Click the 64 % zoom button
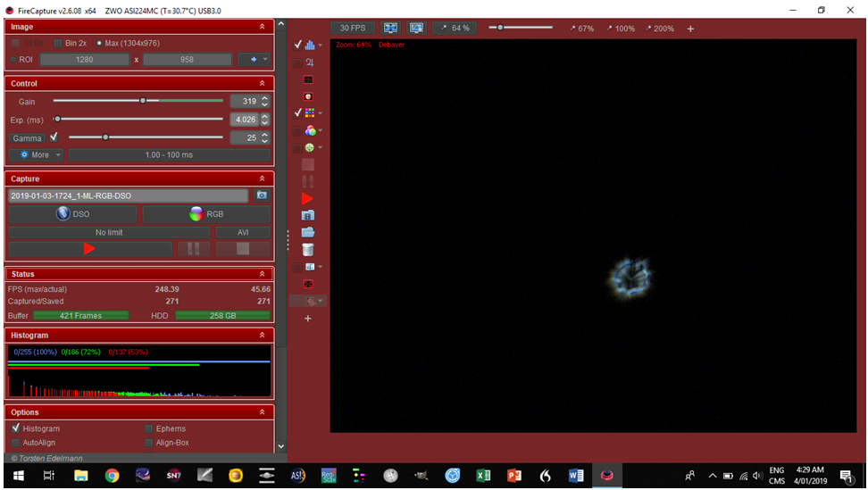 (455, 29)
